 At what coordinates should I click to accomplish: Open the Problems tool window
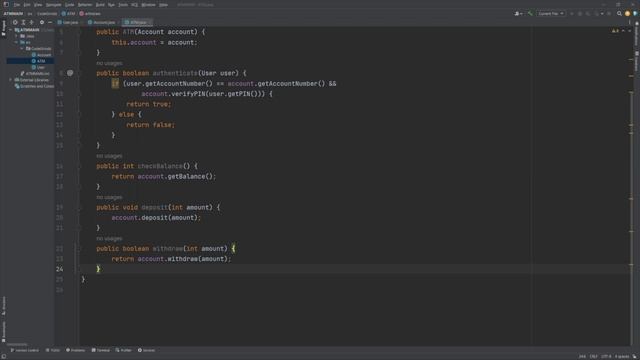click(x=76, y=350)
